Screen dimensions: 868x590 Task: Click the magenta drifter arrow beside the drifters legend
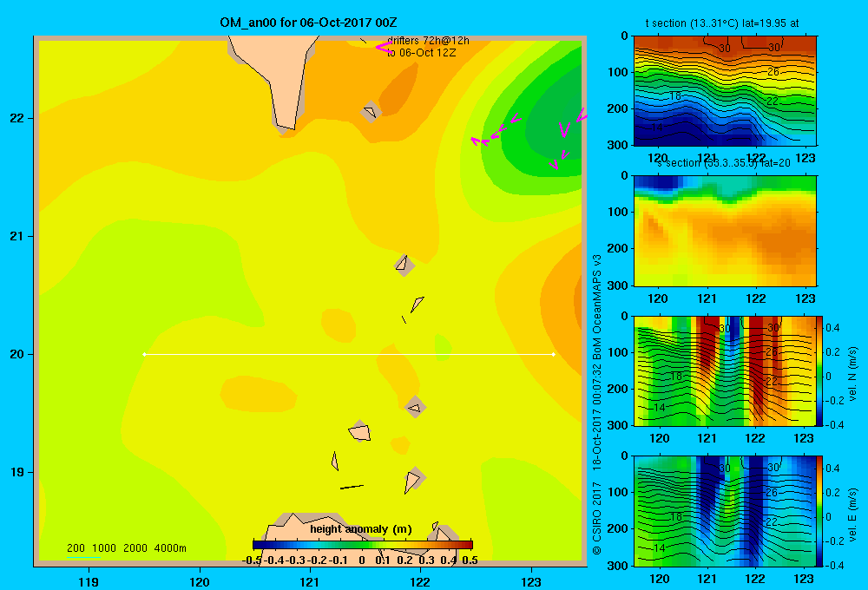(x=384, y=47)
